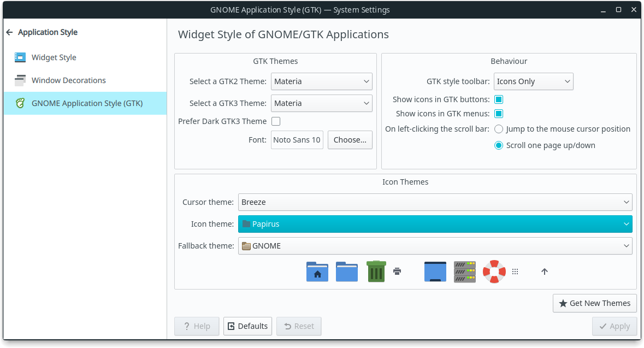
Task: Switch to Window Decorations settings
Action: point(68,80)
